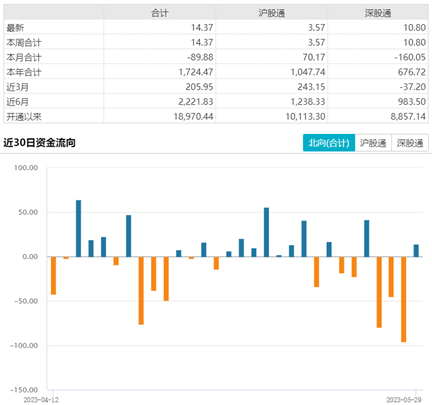
Task: Select the 最新 row label
Action: coord(15,28)
